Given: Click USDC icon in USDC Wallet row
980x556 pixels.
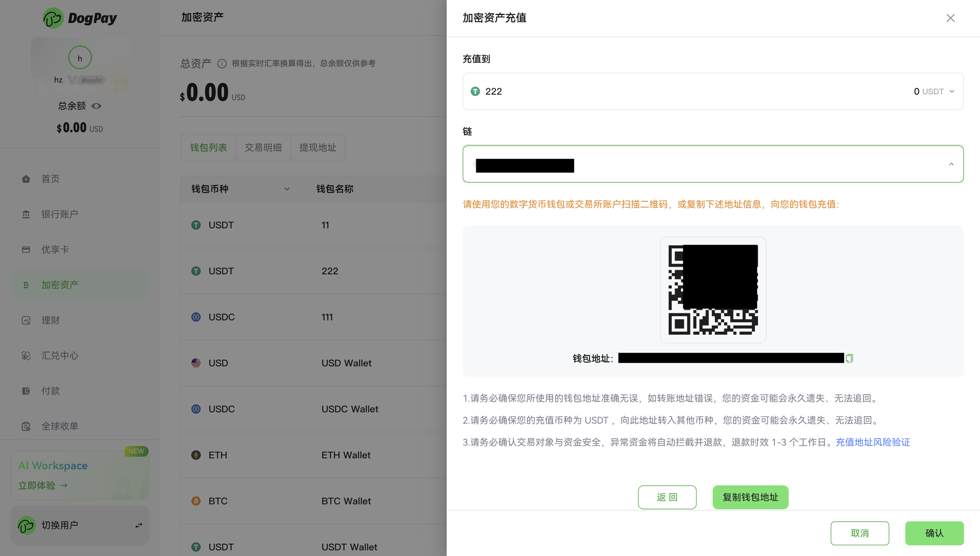Looking at the screenshot, I should [196, 409].
